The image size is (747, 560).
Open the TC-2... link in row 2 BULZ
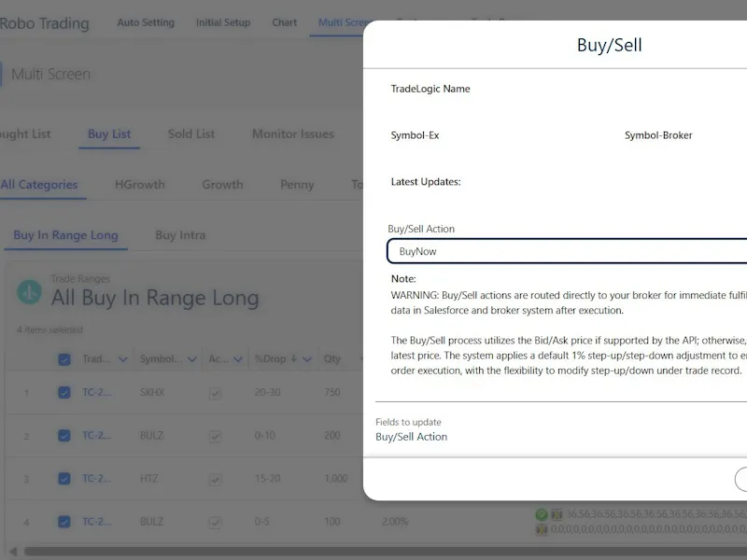[x=97, y=435]
